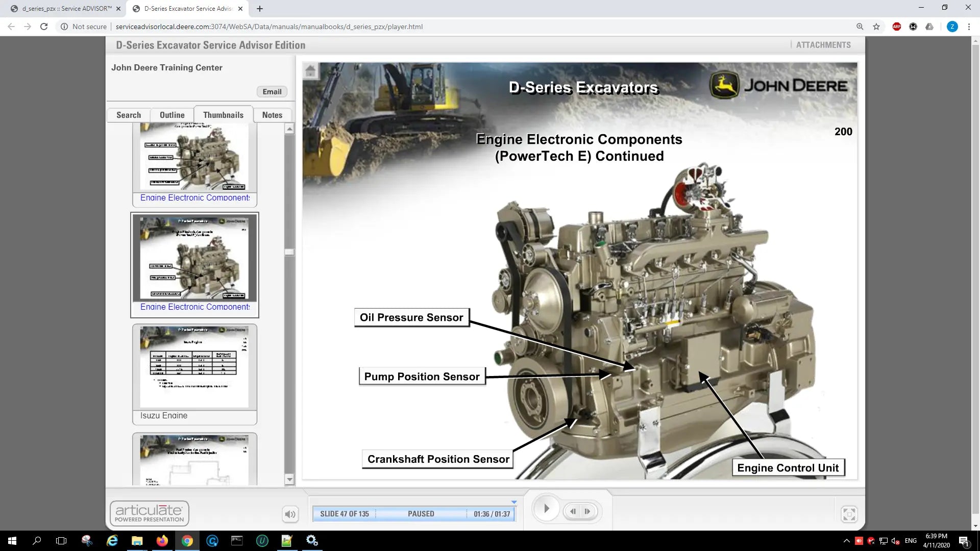Click the slide progress seekbar
The width and height of the screenshot is (980, 551).
click(x=413, y=514)
